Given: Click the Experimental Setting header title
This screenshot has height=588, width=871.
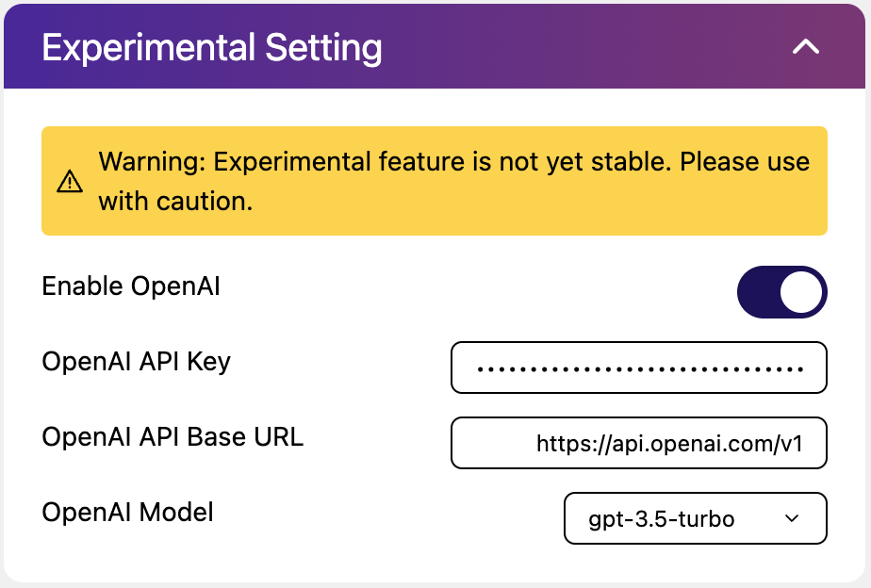Looking at the screenshot, I should [x=212, y=48].
